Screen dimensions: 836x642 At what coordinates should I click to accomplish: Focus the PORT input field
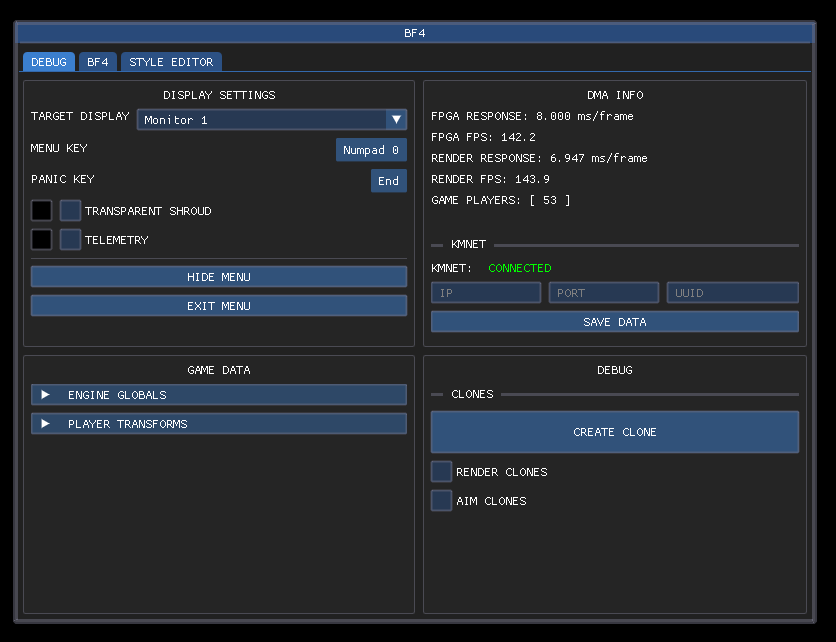pos(604,293)
